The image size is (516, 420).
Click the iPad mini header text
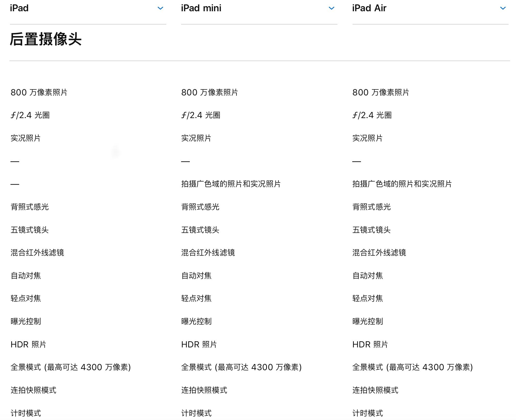tap(201, 8)
